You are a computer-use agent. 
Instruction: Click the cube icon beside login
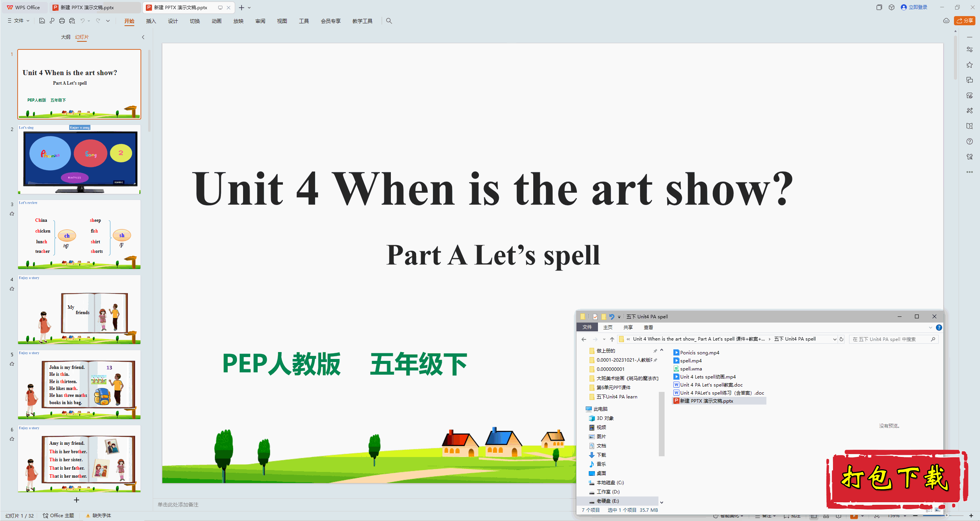[x=892, y=7]
